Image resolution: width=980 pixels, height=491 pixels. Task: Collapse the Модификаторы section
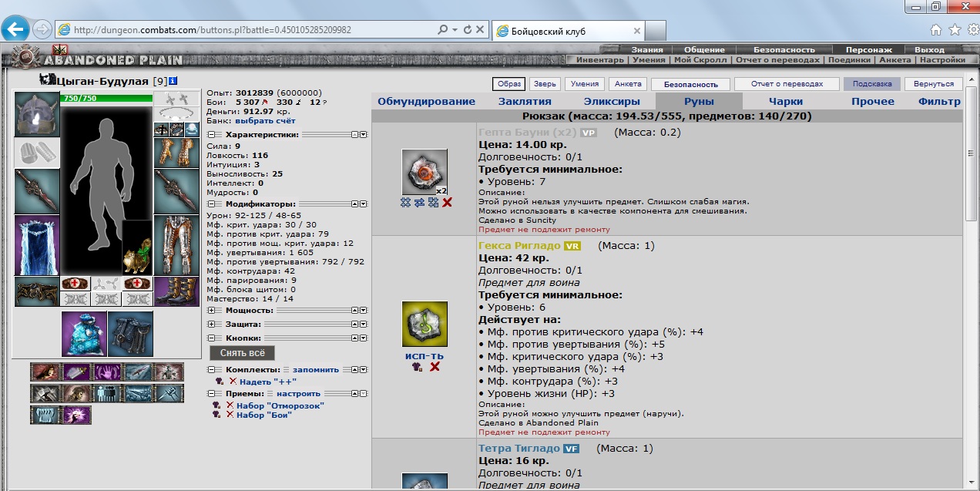[x=211, y=204]
